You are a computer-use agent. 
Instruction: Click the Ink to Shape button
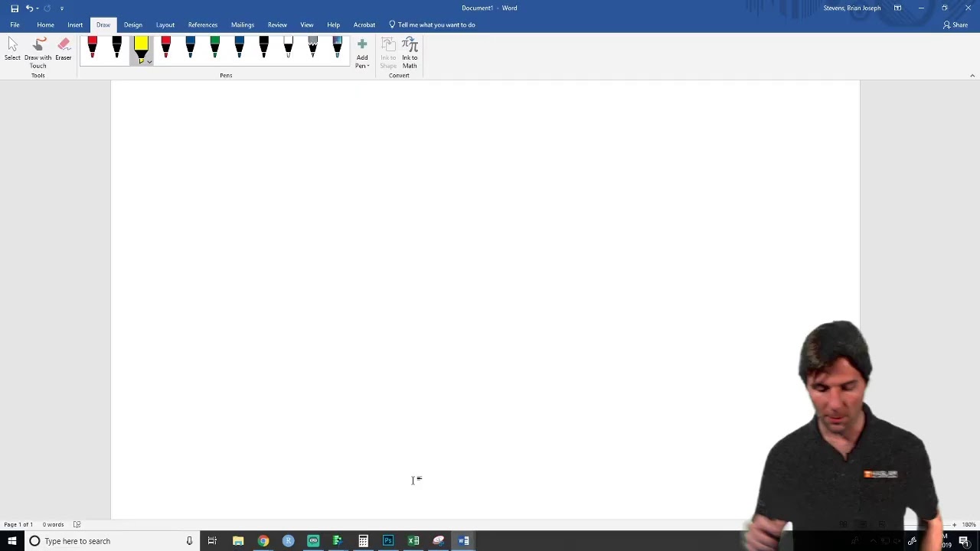click(388, 54)
